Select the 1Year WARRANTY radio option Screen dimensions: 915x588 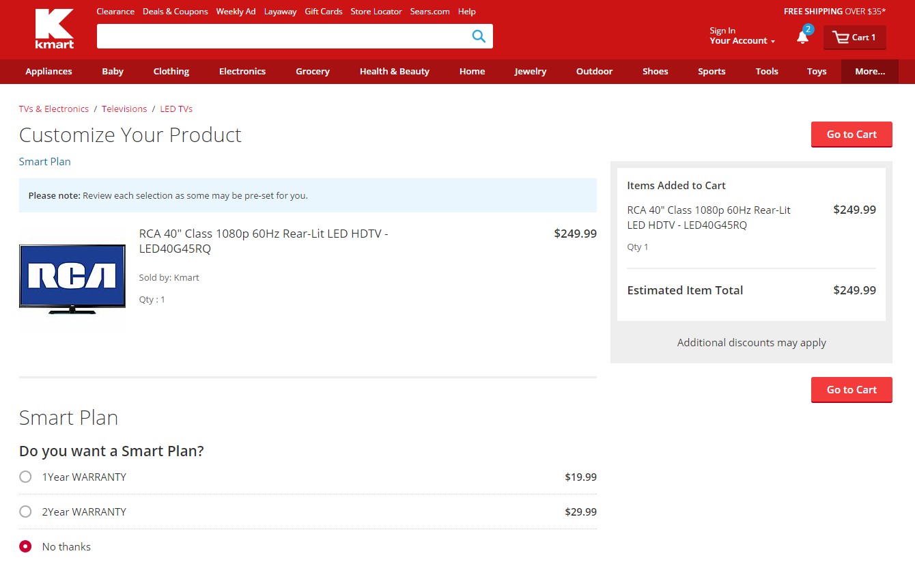pos(25,477)
